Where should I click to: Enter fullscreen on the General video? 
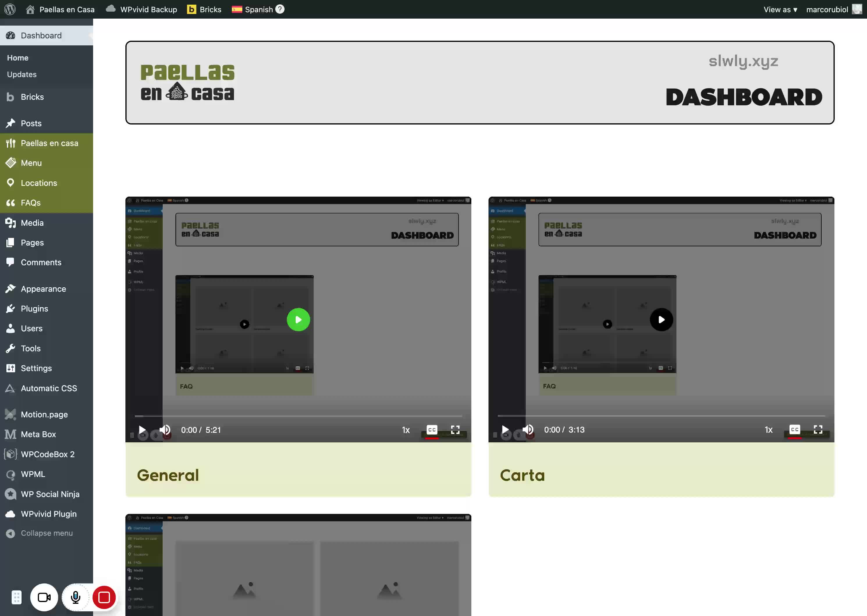[x=455, y=430]
